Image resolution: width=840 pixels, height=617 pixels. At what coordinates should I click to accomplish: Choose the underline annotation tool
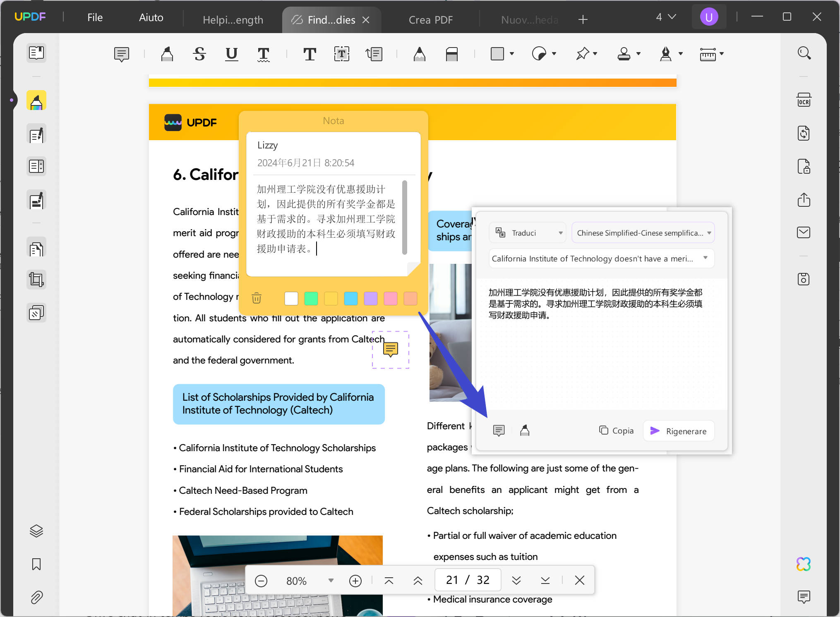[x=232, y=54]
